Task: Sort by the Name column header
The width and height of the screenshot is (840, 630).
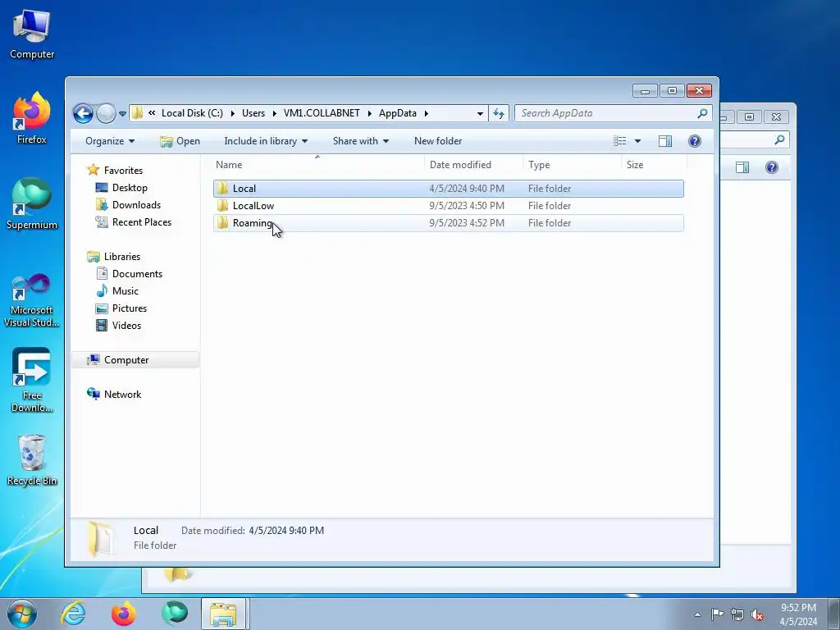Action: tap(318, 164)
